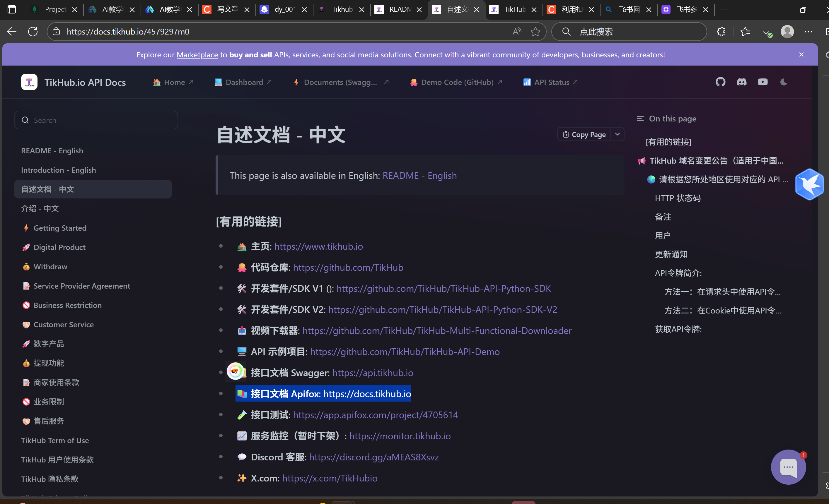
Task: Select Getting Started in sidebar
Action: 60,228
